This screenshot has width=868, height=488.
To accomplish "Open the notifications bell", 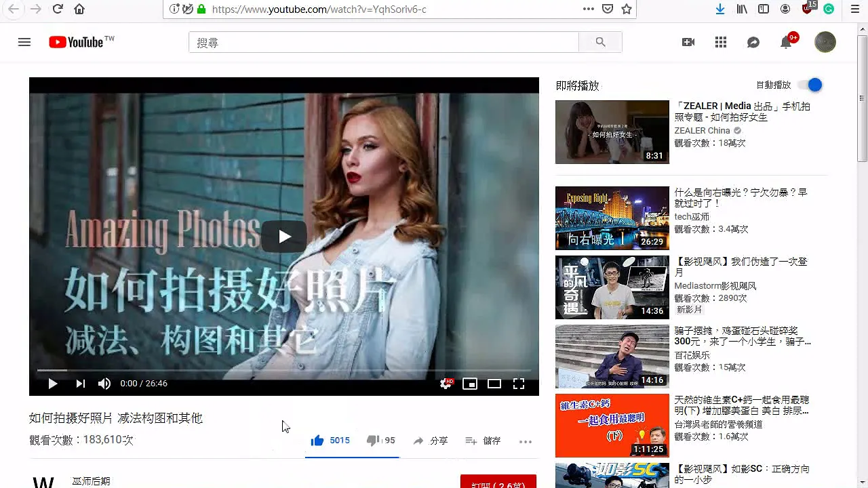I will [x=786, y=42].
